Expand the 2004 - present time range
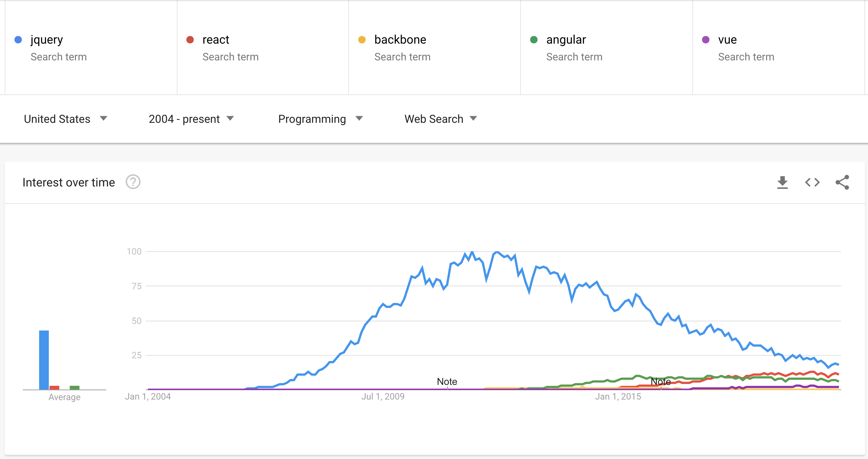The height and width of the screenshot is (459, 868). pyautogui.click(x=191, y=119)
